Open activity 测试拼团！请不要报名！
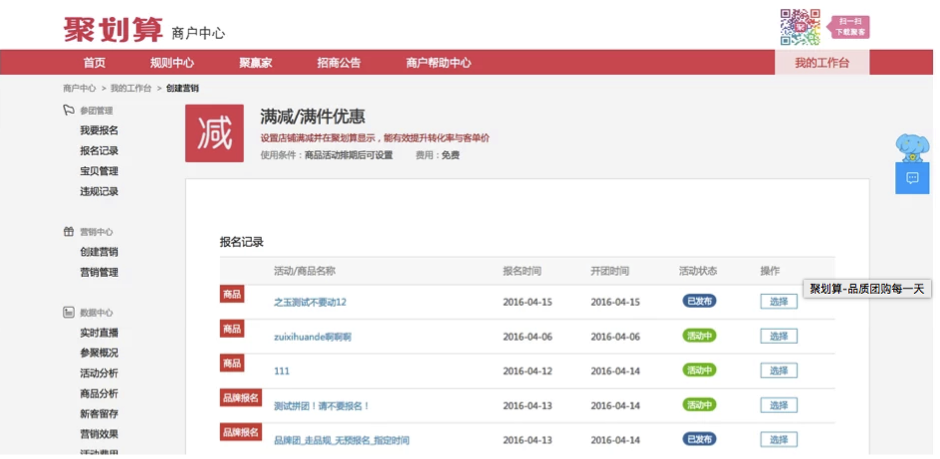This screenshot has height=459, width=940. point(322,406)
